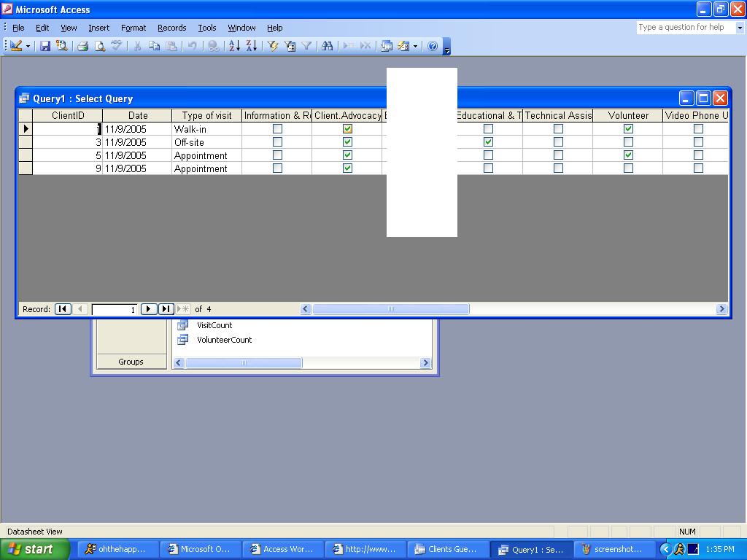The image size is (747, 560).
Task: Click the Cut scissors icon
Action: 137,46
